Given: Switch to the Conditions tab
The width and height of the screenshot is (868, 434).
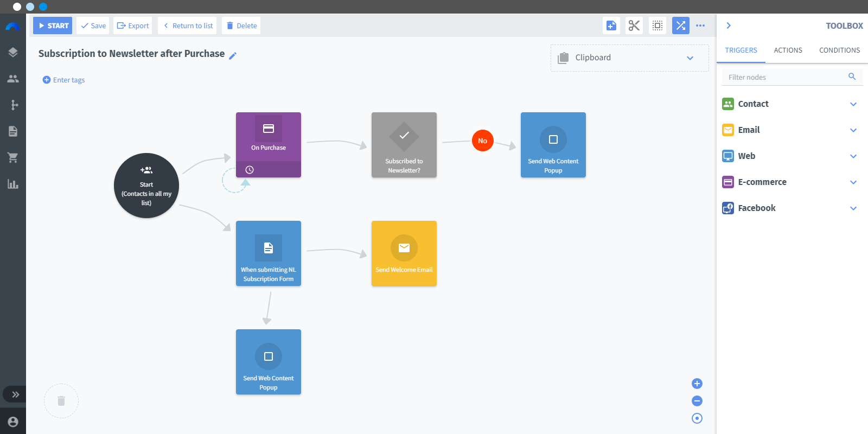Looking at the screenshot, I should click(x=839, y=50).
